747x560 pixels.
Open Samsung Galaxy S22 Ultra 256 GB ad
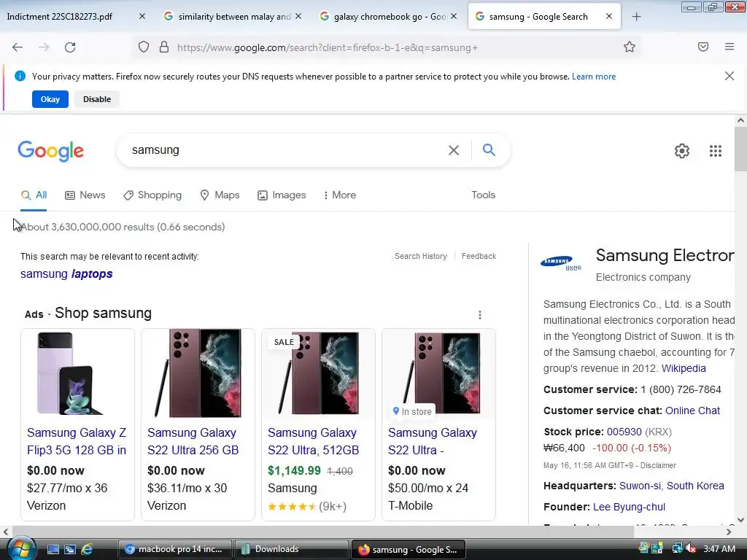(193, 441)
